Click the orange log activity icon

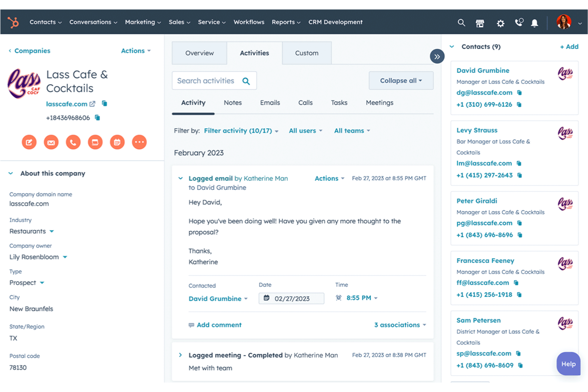(95, 142)
